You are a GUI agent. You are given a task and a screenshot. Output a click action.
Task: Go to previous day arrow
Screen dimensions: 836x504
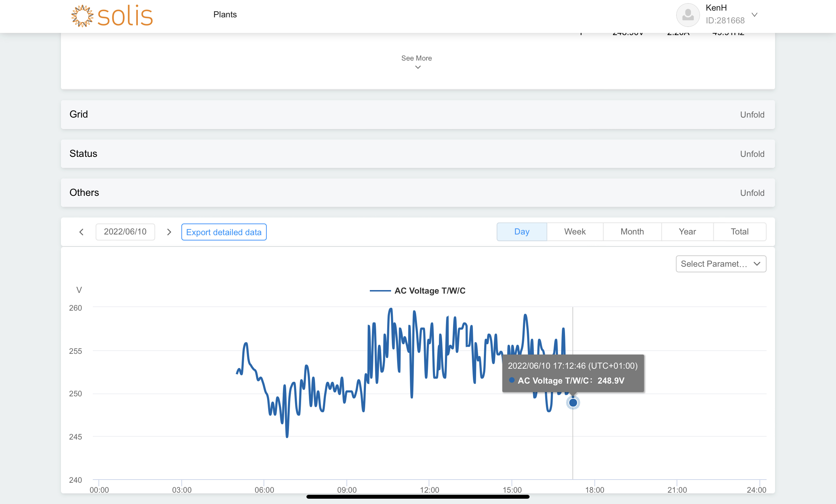pyautogui.click(x=81, y=232)
